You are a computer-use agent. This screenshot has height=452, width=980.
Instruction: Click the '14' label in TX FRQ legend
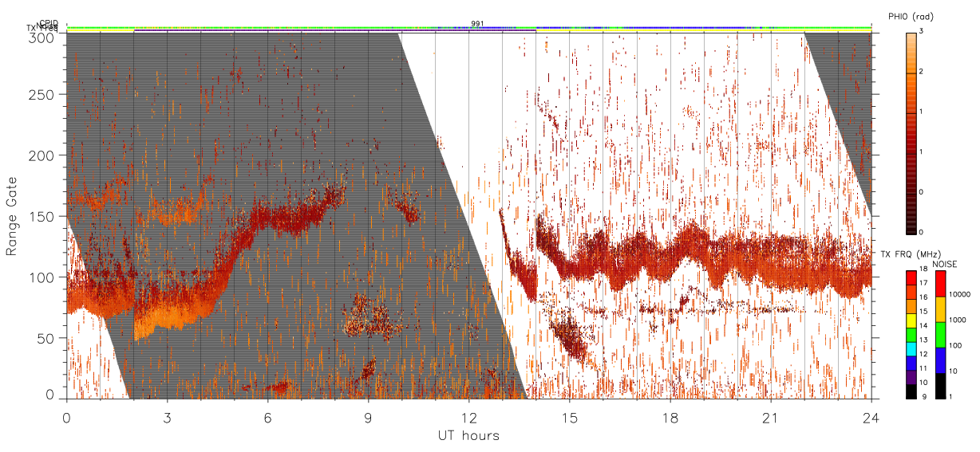(x=923, y=327)
